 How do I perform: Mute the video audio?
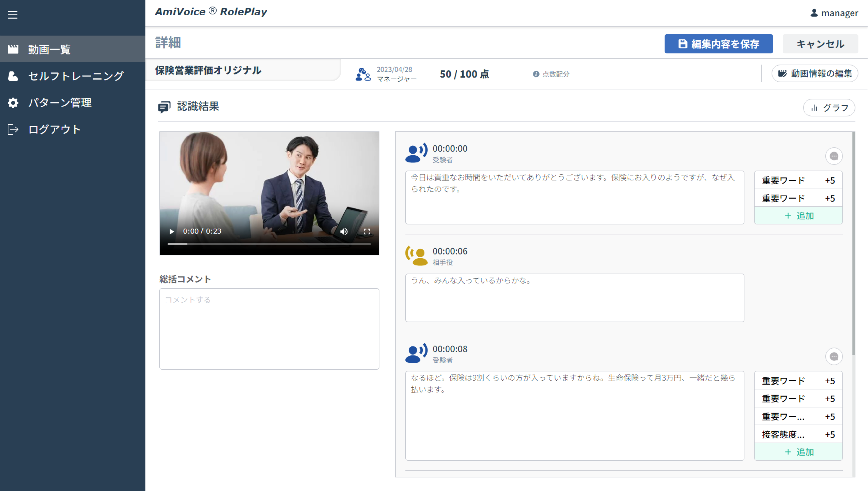(344, 231)
